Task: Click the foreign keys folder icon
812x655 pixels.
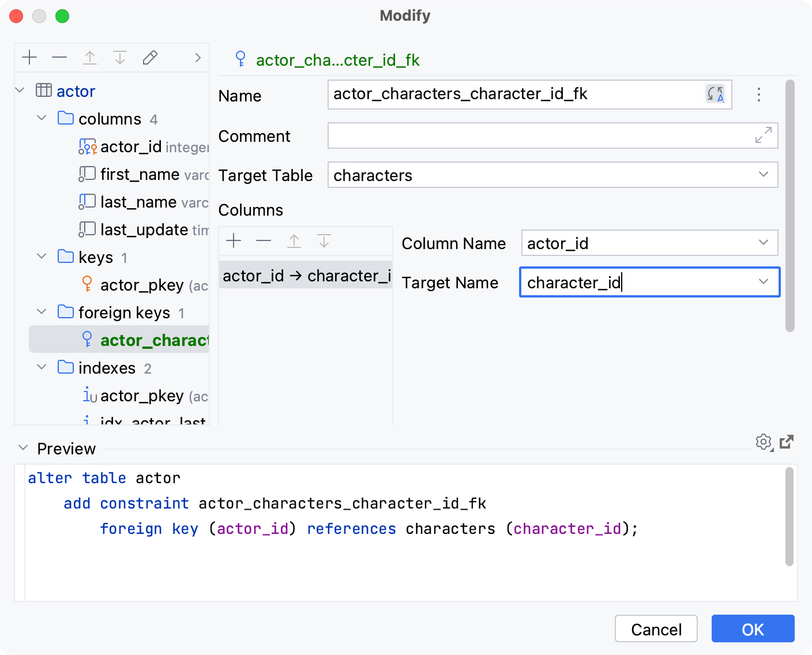Action: pyautogui.click(x=66, y=312)
